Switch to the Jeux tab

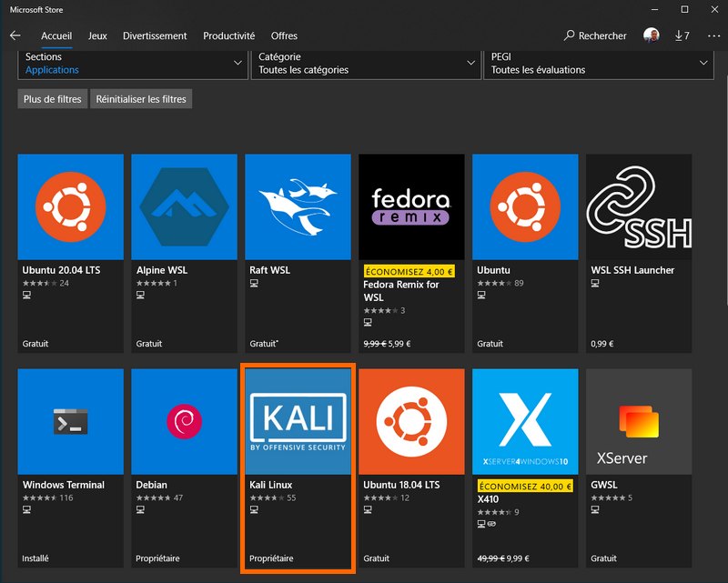click(x=97, y=35)
